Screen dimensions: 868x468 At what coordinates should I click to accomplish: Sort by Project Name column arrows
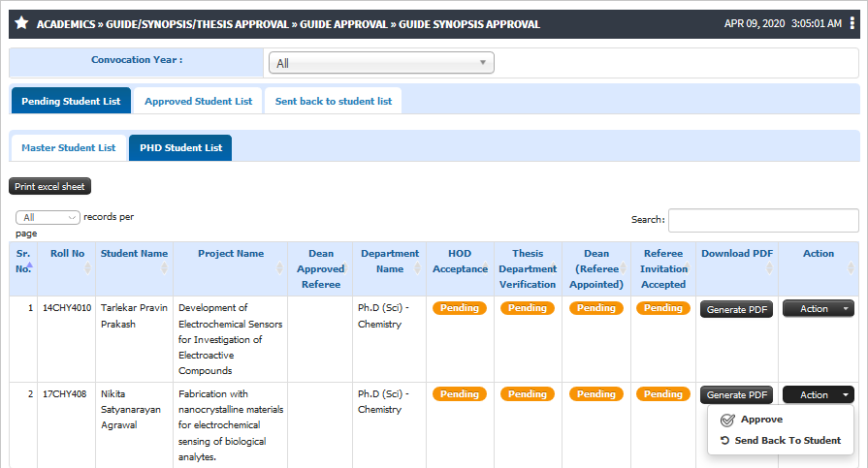279,268
